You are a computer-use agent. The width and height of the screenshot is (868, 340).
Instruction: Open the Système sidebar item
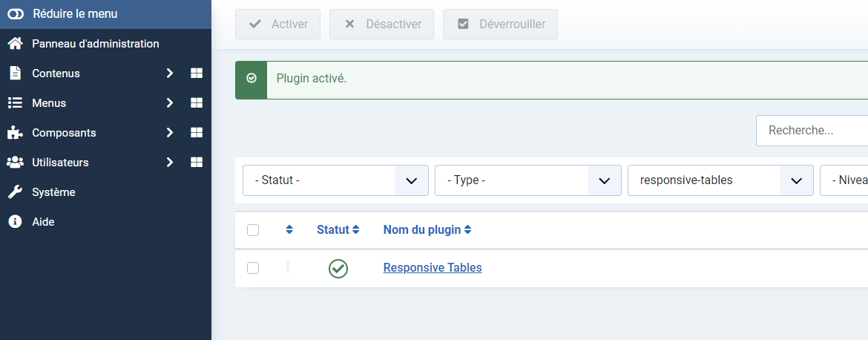(53, 192)
